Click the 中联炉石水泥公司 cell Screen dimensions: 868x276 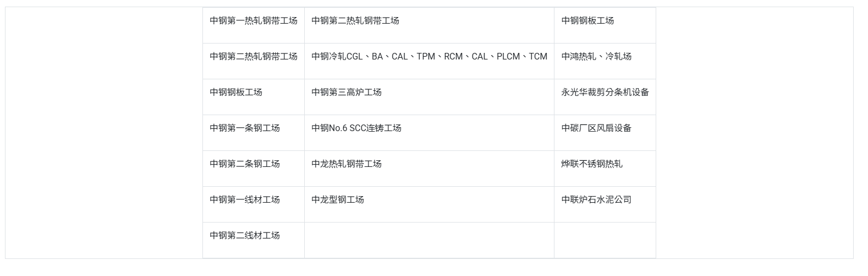(x=605, y=204)
